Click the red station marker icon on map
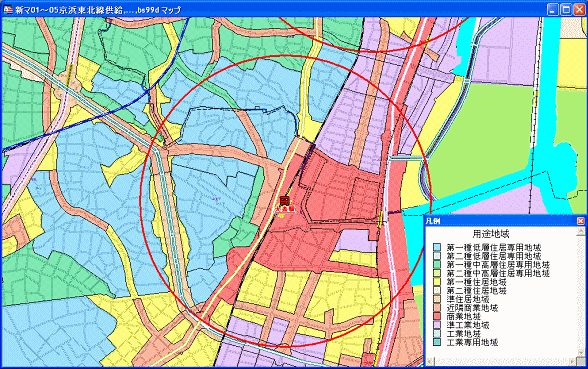The image size is (588, 369). coord(285,201)
